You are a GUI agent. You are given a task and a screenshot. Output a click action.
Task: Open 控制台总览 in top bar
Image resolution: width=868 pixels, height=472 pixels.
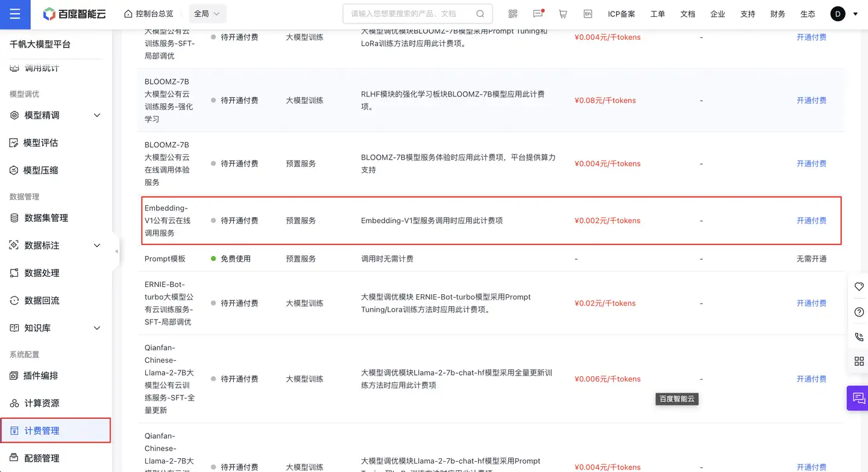(x=148, y=14)
